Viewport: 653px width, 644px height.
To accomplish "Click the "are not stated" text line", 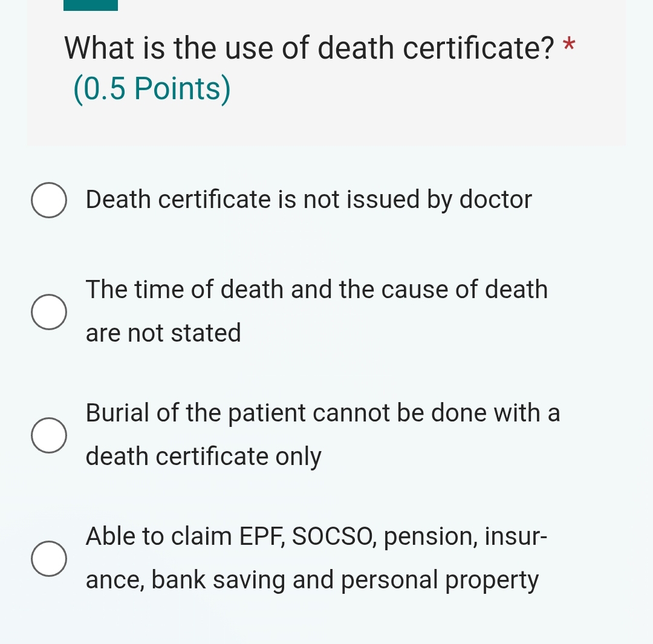I will point(163,333).
